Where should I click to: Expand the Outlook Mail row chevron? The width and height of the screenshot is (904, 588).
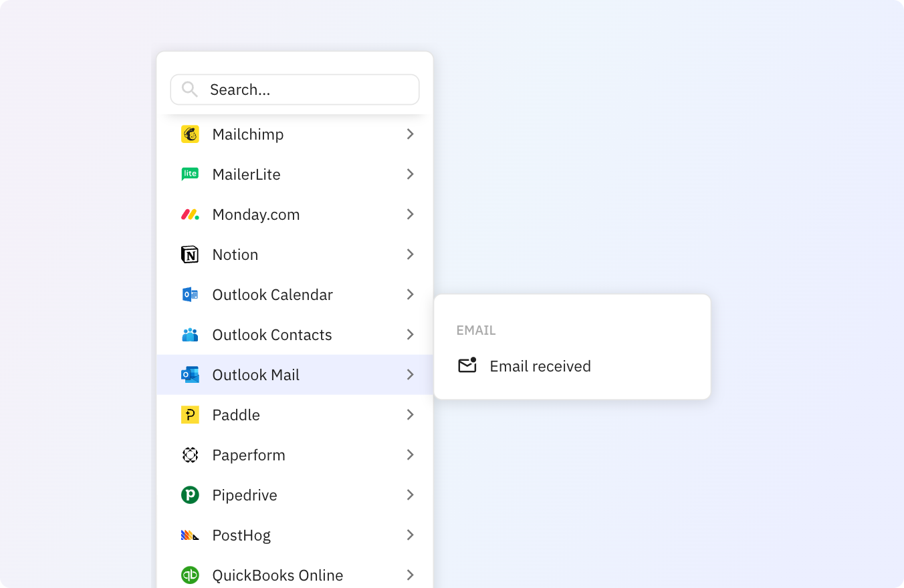[411, 375]
